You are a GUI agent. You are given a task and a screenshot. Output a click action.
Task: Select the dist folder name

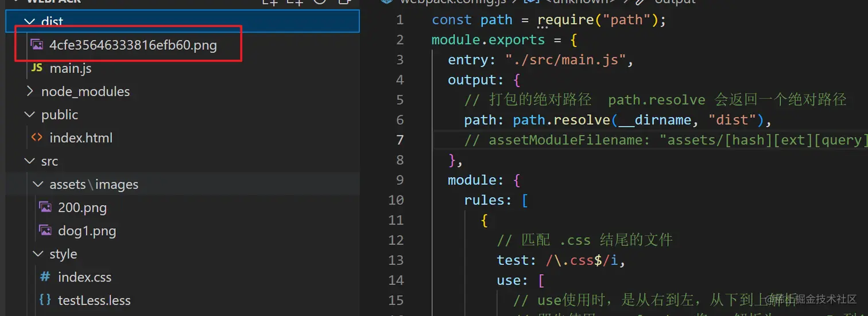click(52, 22)
